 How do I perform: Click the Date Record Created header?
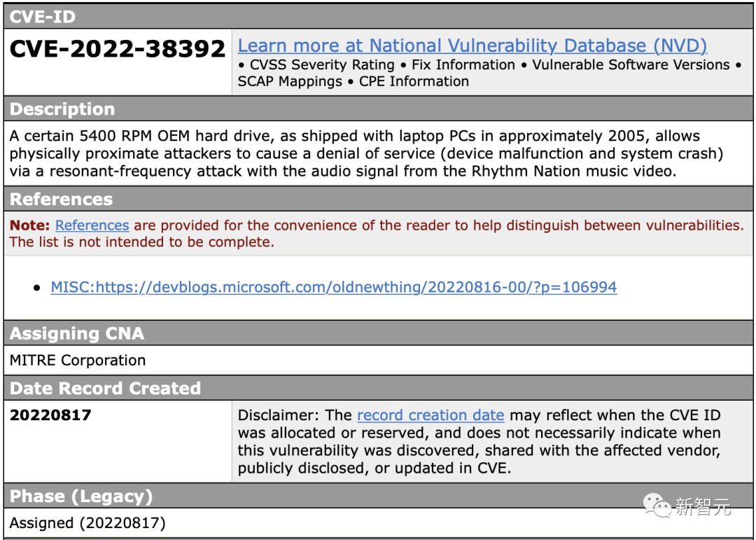(x=105, y=388)
